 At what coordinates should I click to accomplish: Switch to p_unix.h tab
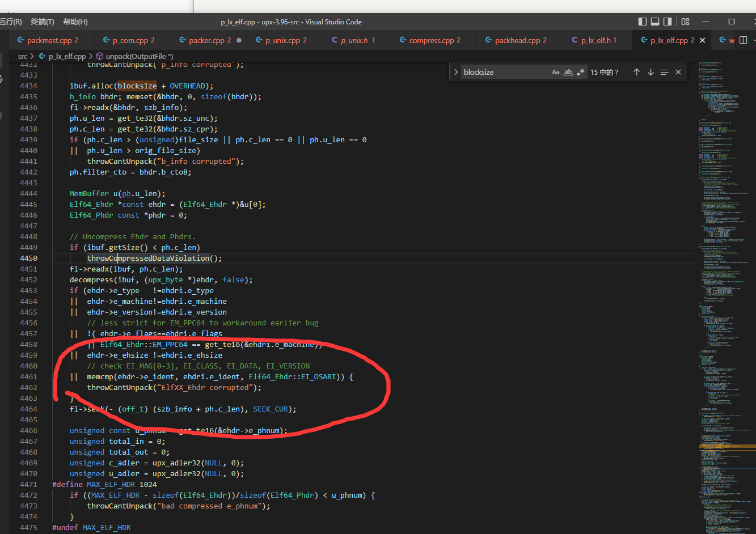click(x=353, y=40)
